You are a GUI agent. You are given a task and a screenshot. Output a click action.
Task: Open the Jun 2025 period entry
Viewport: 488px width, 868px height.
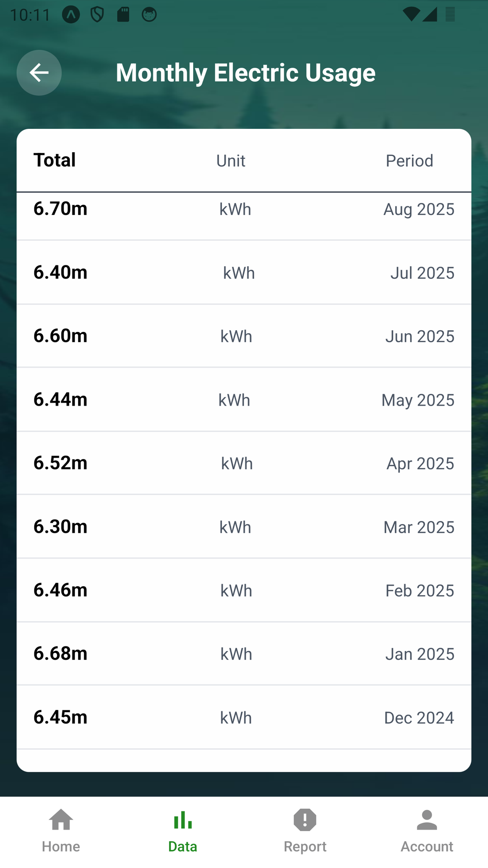pyautogui.click(x=419, y=337)
